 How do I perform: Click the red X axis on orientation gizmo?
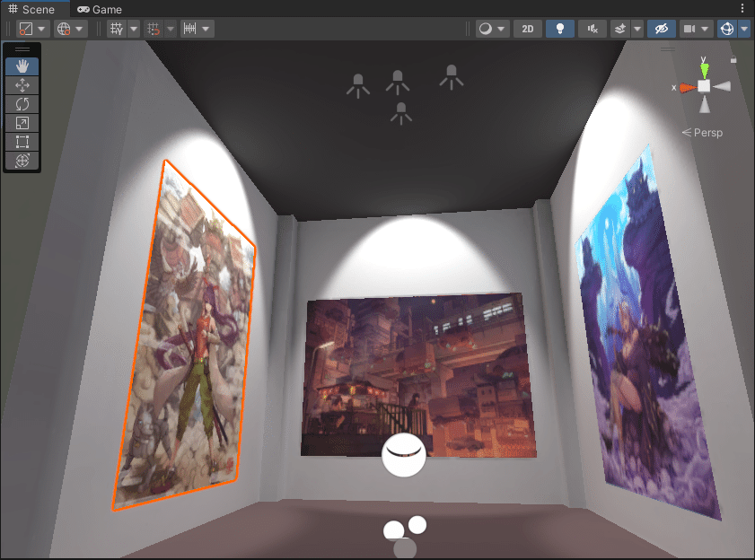click(687, 88)
